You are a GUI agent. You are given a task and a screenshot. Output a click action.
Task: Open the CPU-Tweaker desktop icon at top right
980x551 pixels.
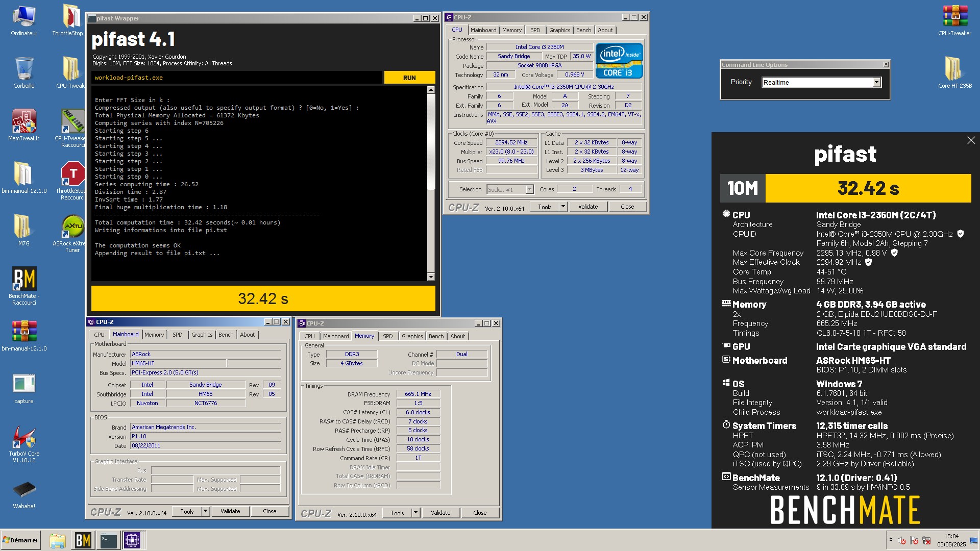(954, 20)
